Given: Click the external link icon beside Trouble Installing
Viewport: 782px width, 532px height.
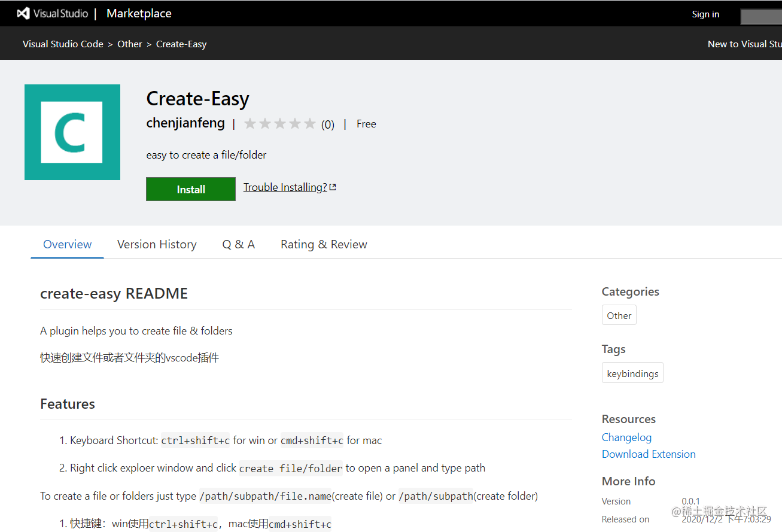Looking at the screenshot, I should (333, 187).
